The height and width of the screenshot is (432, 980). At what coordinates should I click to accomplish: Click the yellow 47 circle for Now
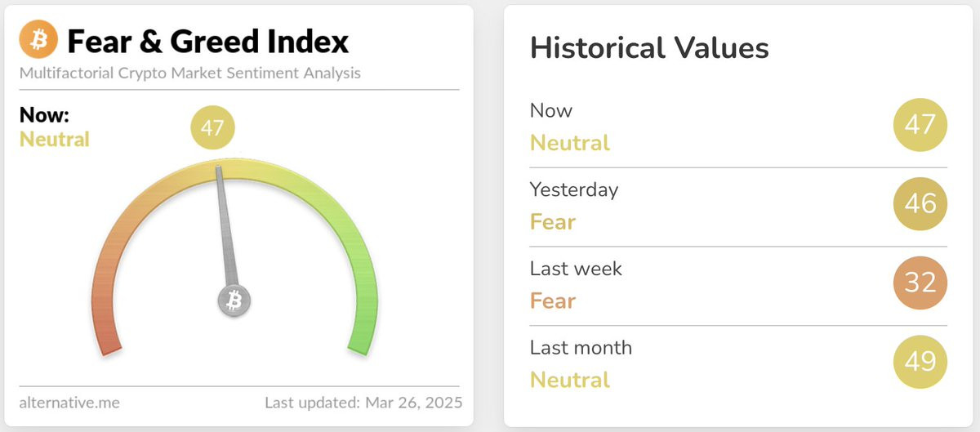tap(920, 125)
